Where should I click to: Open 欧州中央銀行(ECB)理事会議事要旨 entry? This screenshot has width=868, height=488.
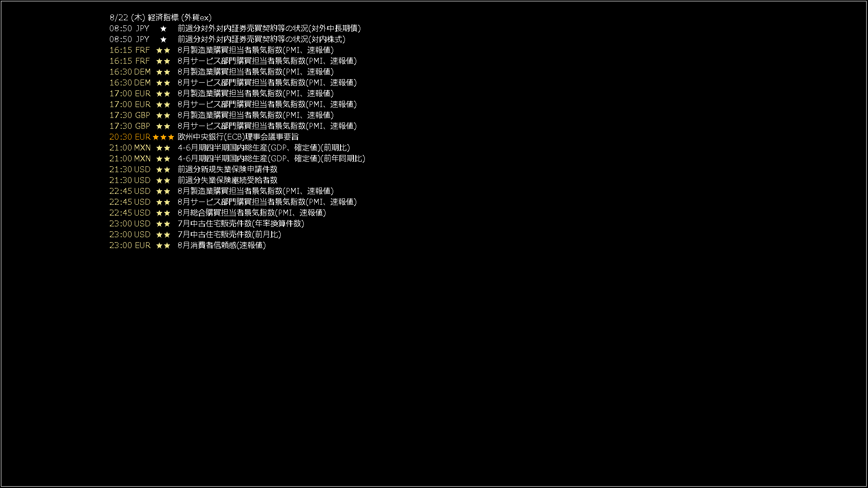click(238, 137)
